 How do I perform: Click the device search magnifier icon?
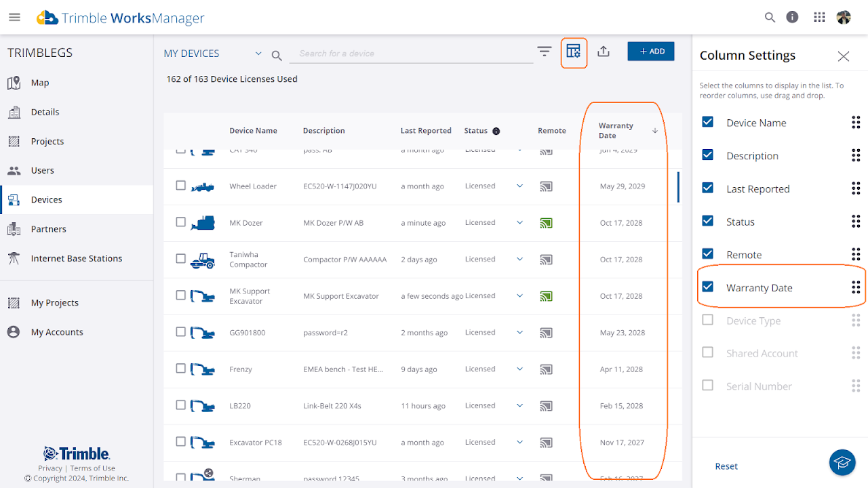[277, 56]
